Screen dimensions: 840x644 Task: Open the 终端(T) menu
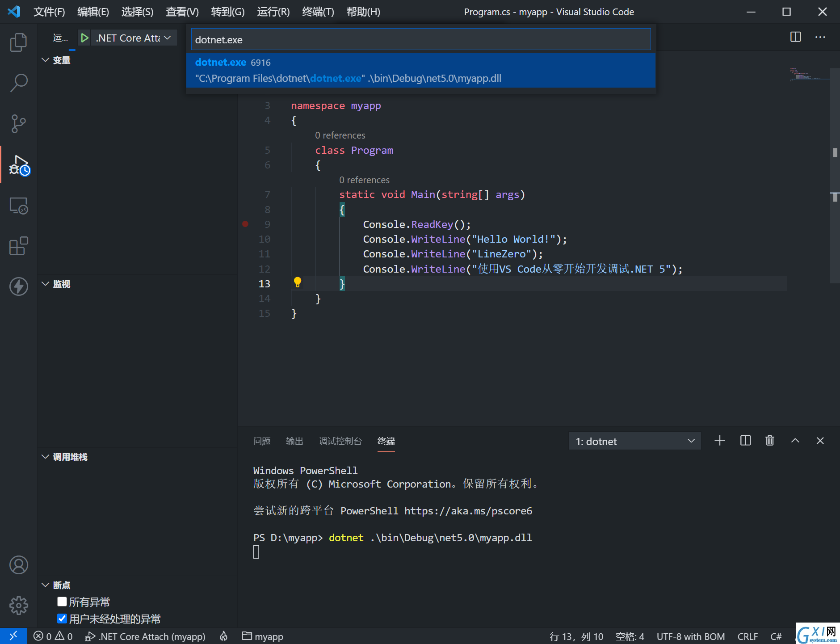(x=318, y=12)
